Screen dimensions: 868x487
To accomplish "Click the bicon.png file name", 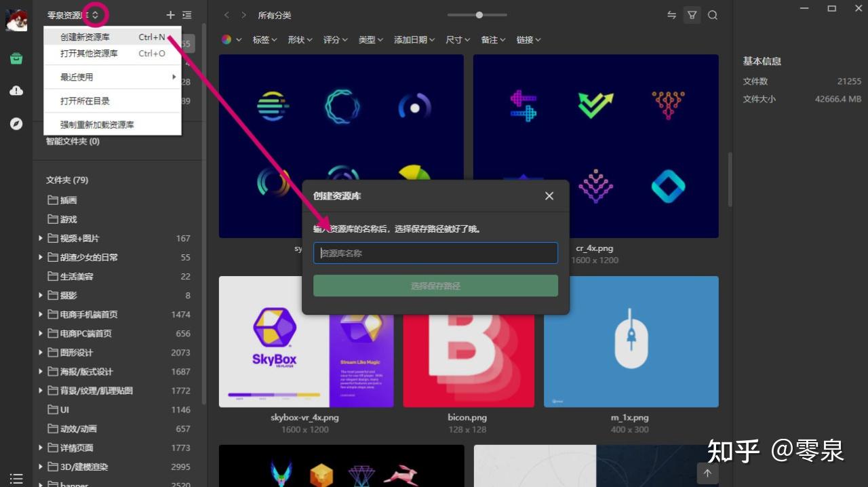I will point(467,418).
